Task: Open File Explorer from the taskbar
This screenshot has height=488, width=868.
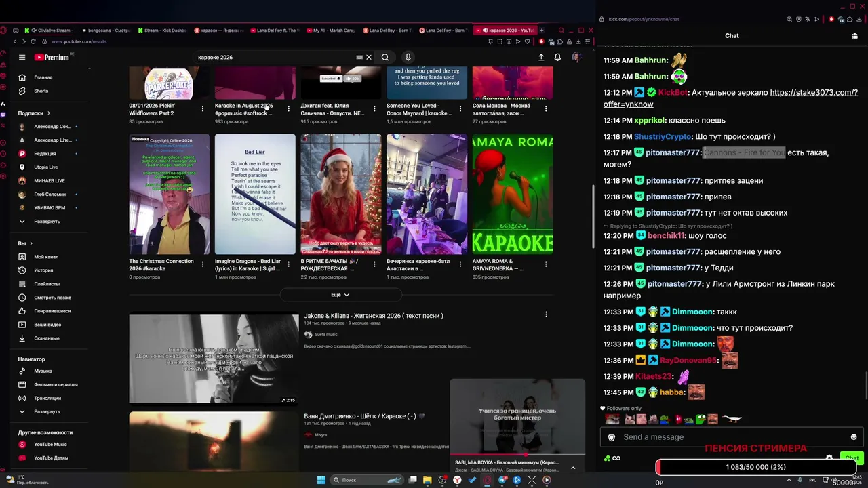Action: coord(427,480)
